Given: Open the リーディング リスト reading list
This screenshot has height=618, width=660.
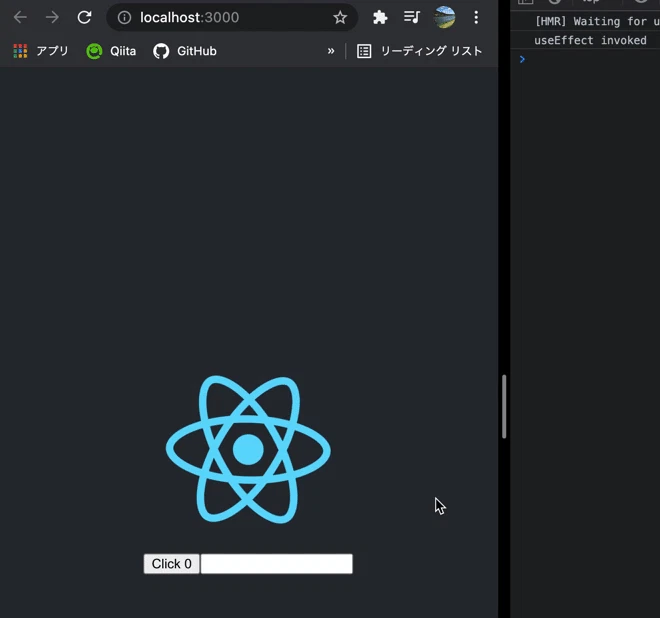Looking at the screenshot, I should (419, 51).
